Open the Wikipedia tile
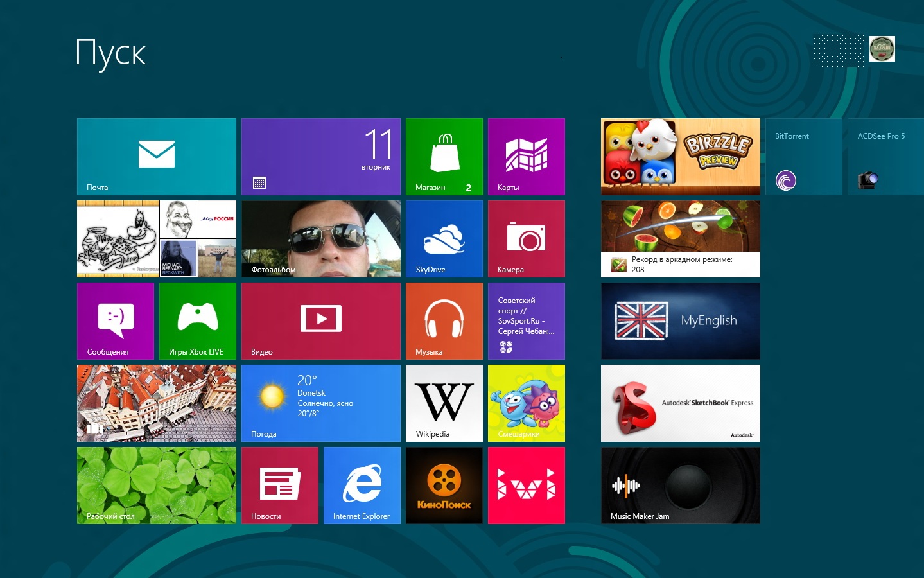This screenshot has width=924, height=578. click(444, 403)
